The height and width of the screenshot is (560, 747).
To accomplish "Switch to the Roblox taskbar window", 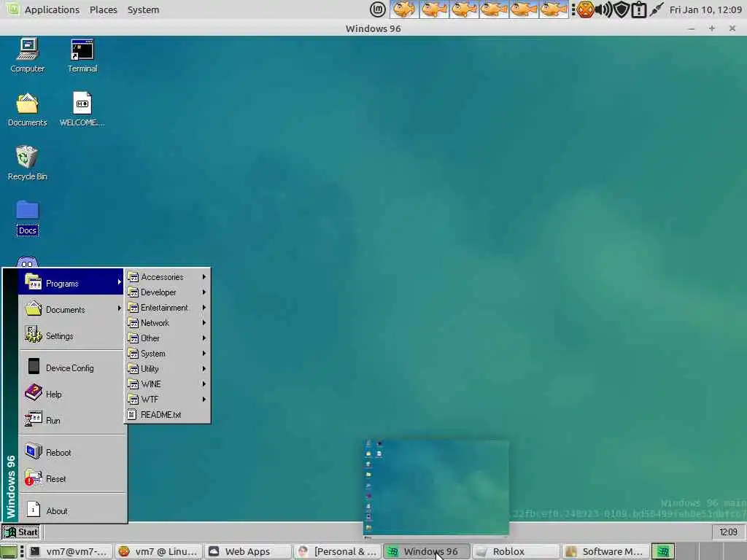I will point(516,551).
